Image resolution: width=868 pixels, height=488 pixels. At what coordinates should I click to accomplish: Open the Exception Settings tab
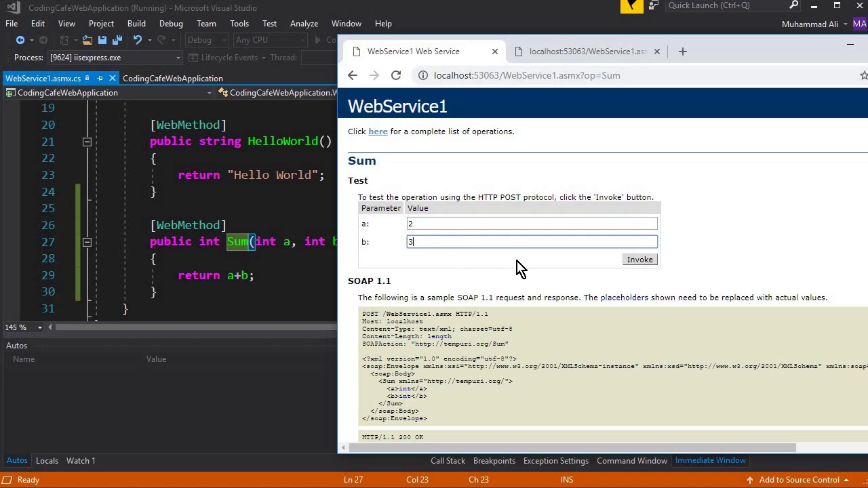[555, 461]
